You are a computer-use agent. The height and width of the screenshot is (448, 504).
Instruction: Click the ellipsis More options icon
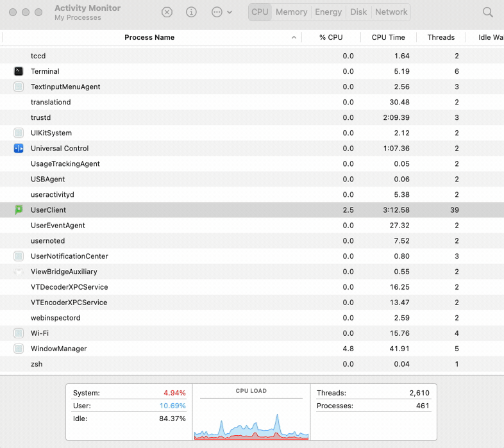pyautogui.click(x=217, y=12)
